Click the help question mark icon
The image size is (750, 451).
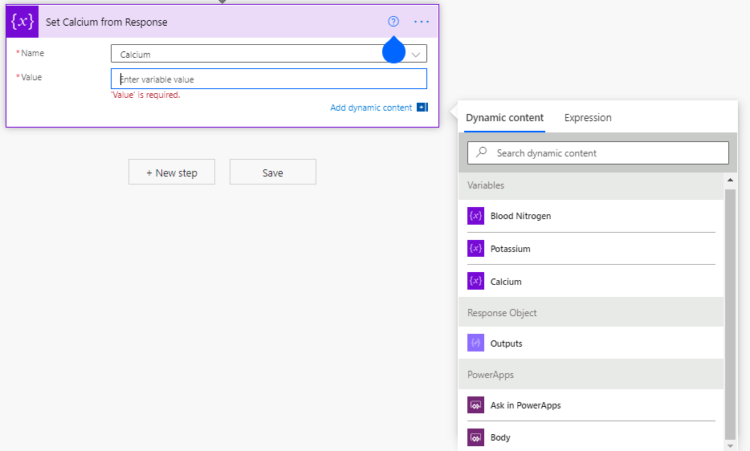(x=393, y=21)
